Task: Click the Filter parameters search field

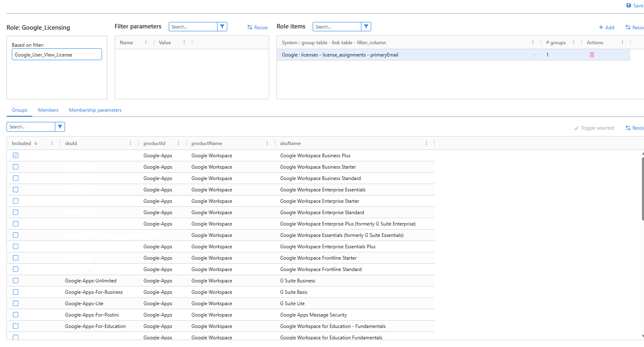Action: [193, 26]
